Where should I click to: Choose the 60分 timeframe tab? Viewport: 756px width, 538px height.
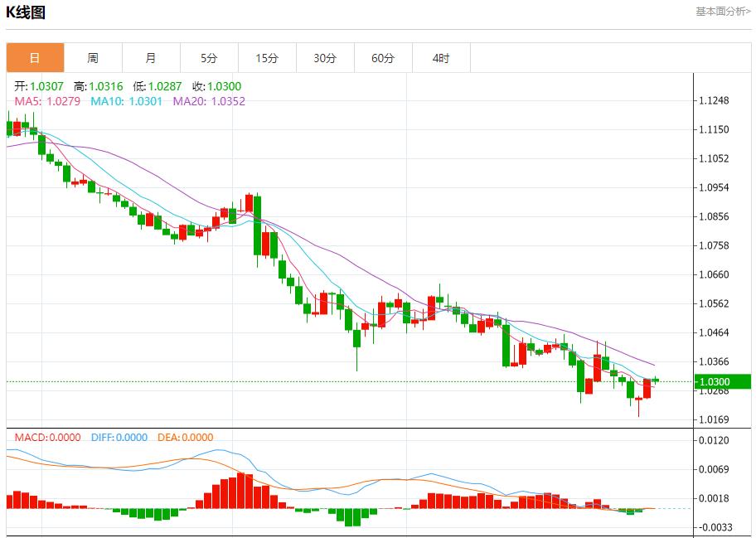click(x=383, y=58)
